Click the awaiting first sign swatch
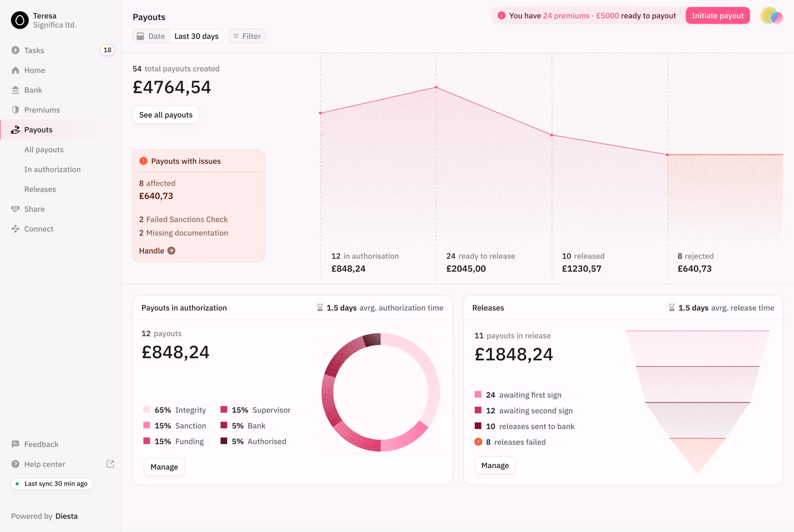This screenshot has height=532, width=794. (478, 394)
